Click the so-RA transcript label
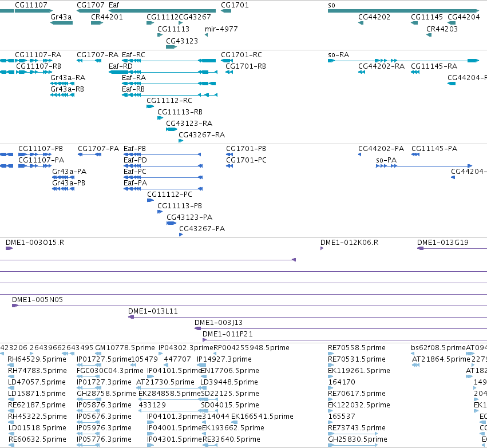This screenshot has height=448, width=487. click(x=339, y=55)
